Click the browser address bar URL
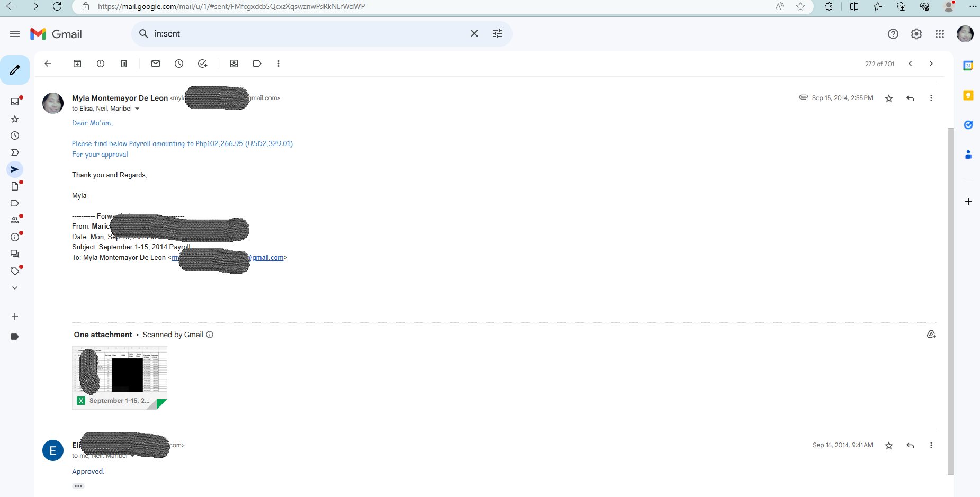This screenshot has height=497, width=980. pyautogui.click(x=231, y=6)
